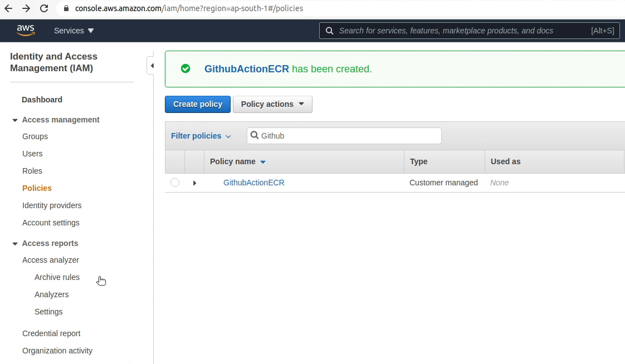Collapse the Access management section

pos(14,120)
